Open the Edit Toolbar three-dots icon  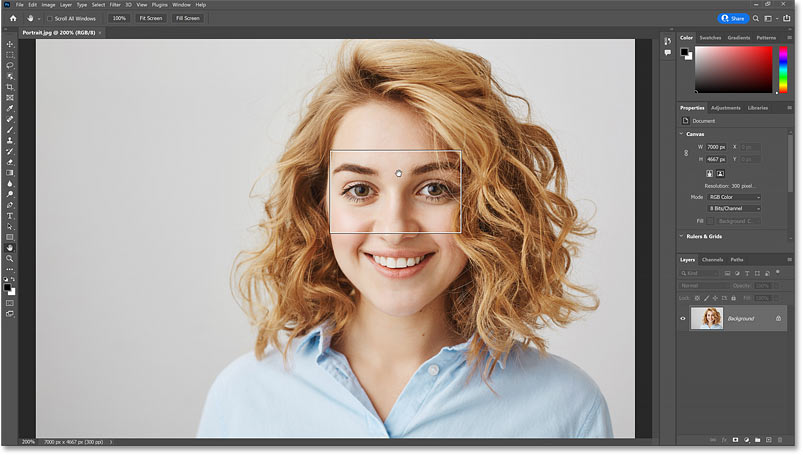click(10, 270)
